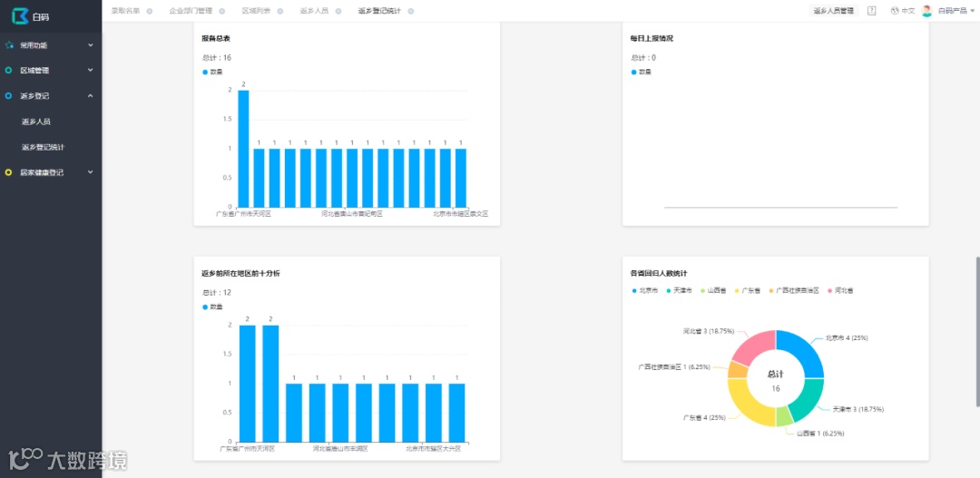Toggle the 广东省 legend item
Screen dimensions: 980x478
coord(746,290)
